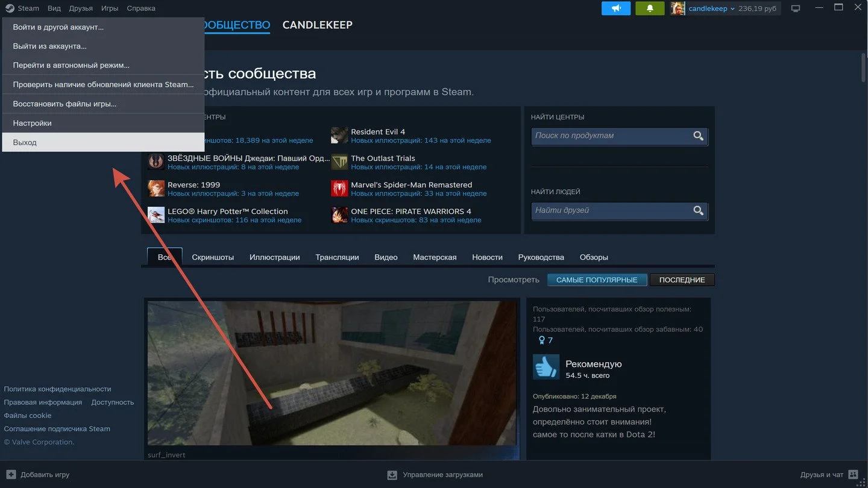This screenshot has height=488, width=868.
Task: Click the wallet balance 236,19 руб
Action: 757,8
